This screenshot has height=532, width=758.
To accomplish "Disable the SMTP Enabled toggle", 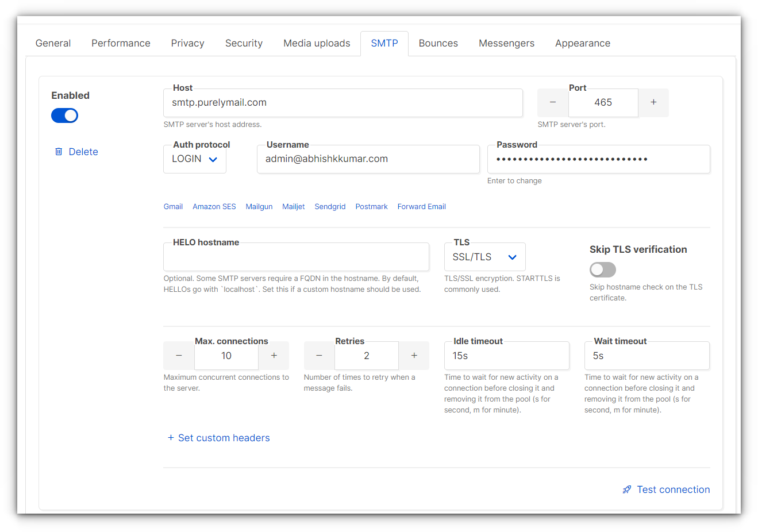I will tap(64, 115).
